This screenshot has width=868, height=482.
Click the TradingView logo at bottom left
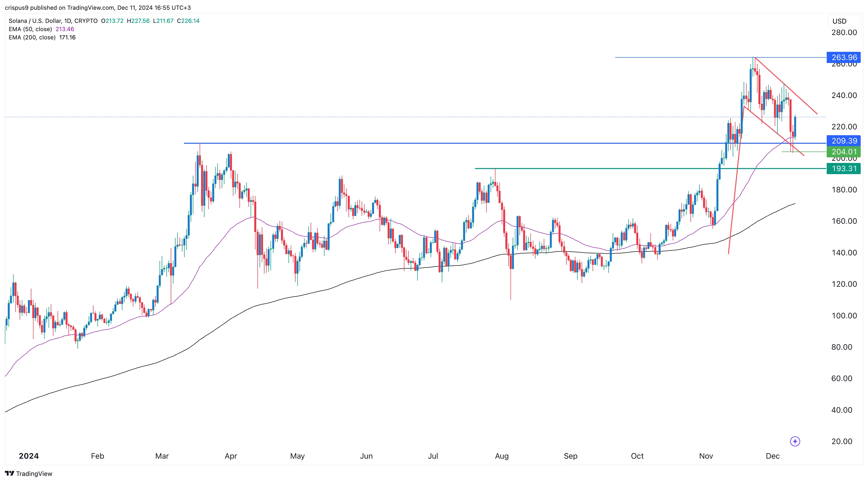(29, 473)
